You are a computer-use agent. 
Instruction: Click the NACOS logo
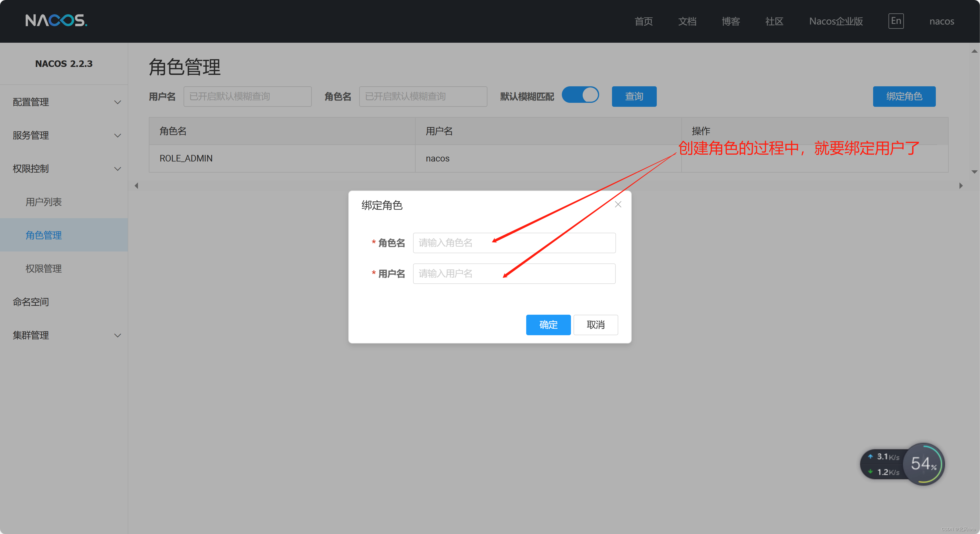click(x=56, y=21)
